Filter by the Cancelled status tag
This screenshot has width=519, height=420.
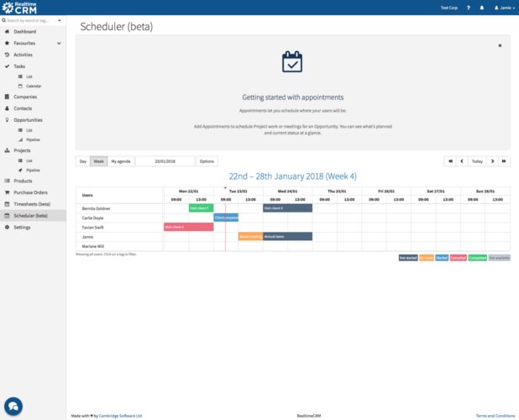point(458,258)
